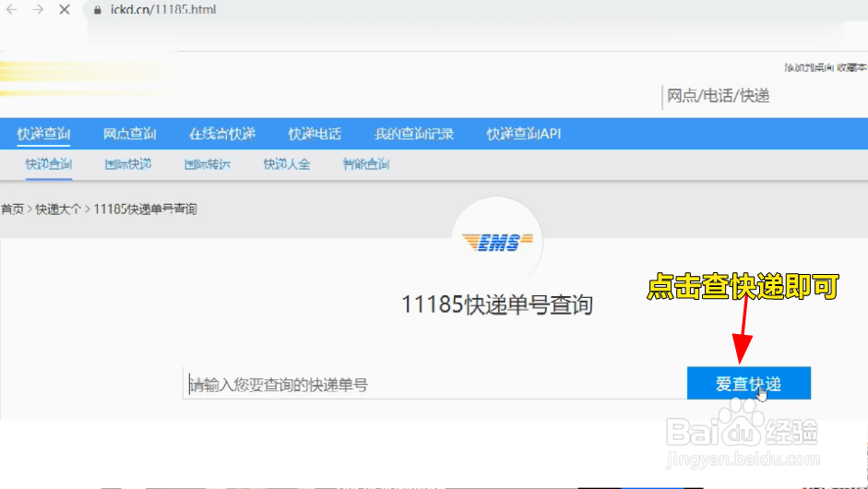Screen dimensions: 868x489
Task: Select the address bar URL ickd.cn/11185.html
Action: pos(162,10)
